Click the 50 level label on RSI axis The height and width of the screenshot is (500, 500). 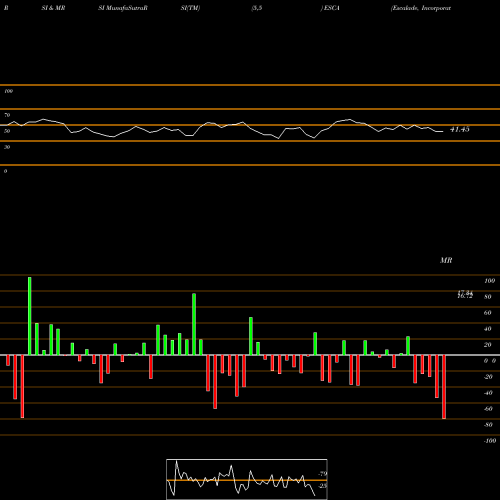click(x=7, y=131)
